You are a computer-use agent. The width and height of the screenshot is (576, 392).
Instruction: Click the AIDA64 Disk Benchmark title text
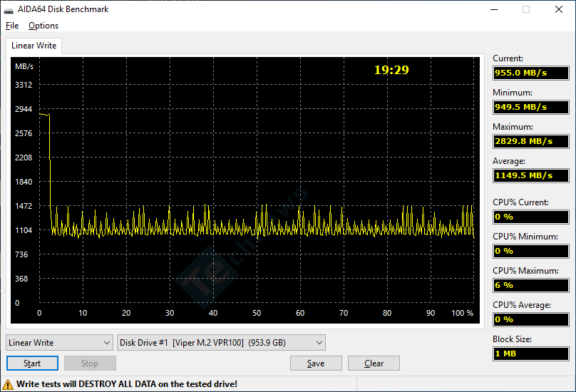63,9
